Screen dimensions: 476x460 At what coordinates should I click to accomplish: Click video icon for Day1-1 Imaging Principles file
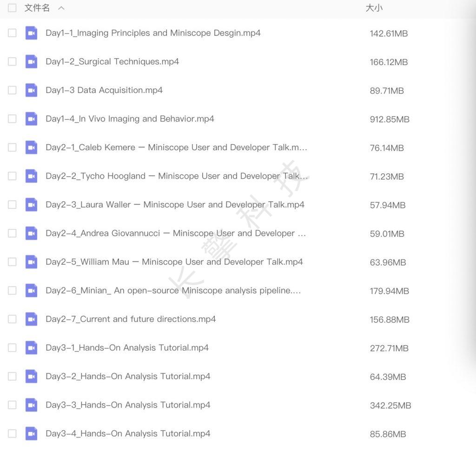point(31,33)
